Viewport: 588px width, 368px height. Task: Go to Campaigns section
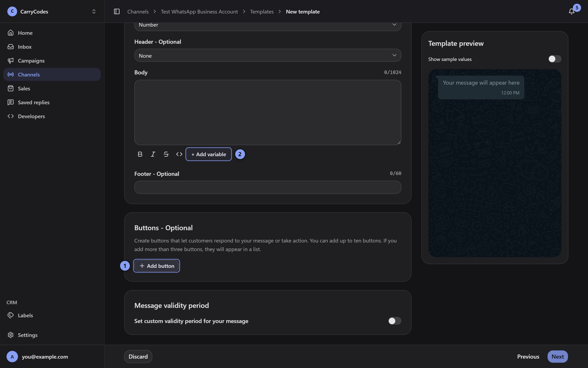click(x=52, y=60)
